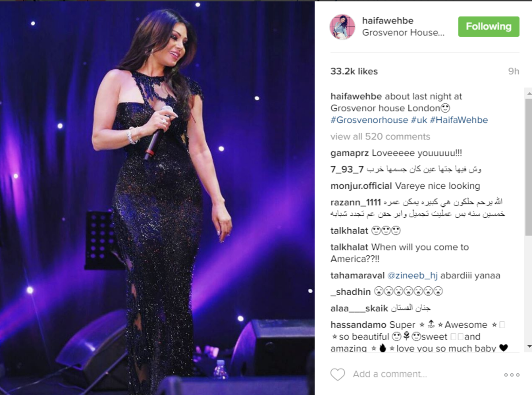This screenshot has height=395, width=532.
Task: Open the three-dots more options menu
Action: click(512, 375)
